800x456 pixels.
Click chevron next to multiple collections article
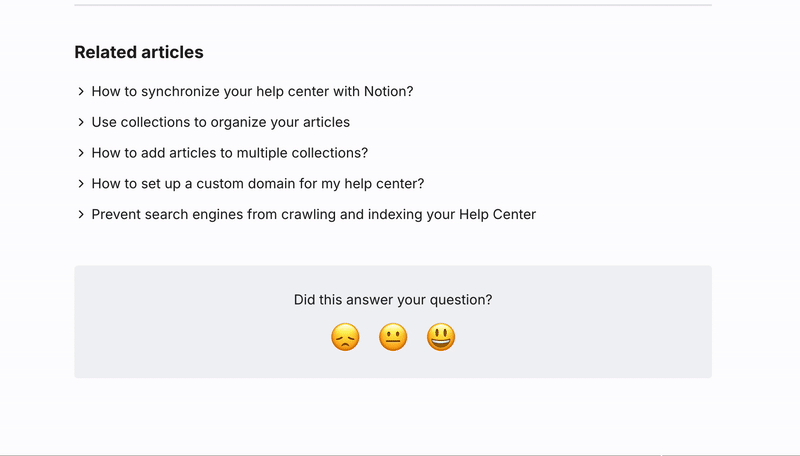81,153
